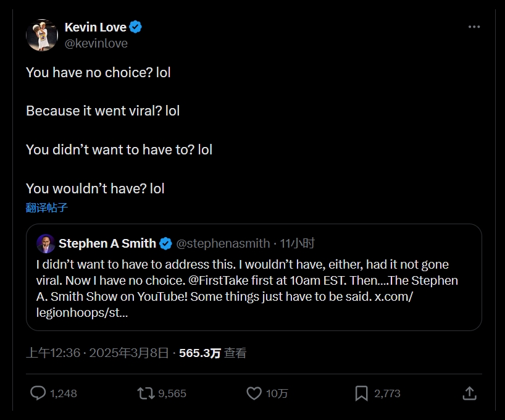Open the three-dot more options menu
Image resolution: width=505 pixels, height=420 pixels.
pos(474,27)
